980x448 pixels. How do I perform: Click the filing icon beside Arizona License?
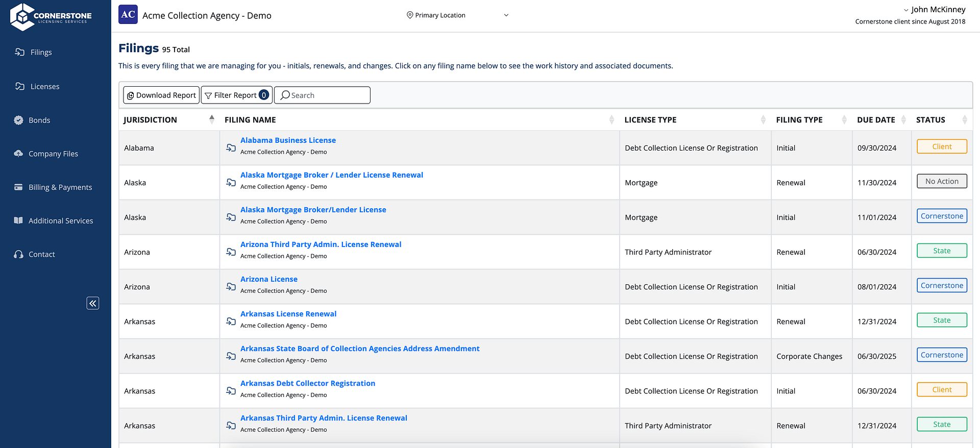(x=231, y=286)
